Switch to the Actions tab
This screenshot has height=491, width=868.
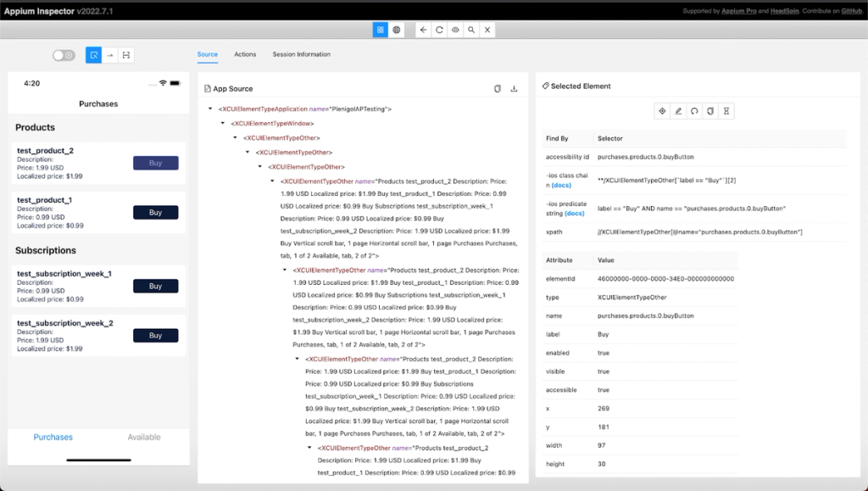pos(245,54)
